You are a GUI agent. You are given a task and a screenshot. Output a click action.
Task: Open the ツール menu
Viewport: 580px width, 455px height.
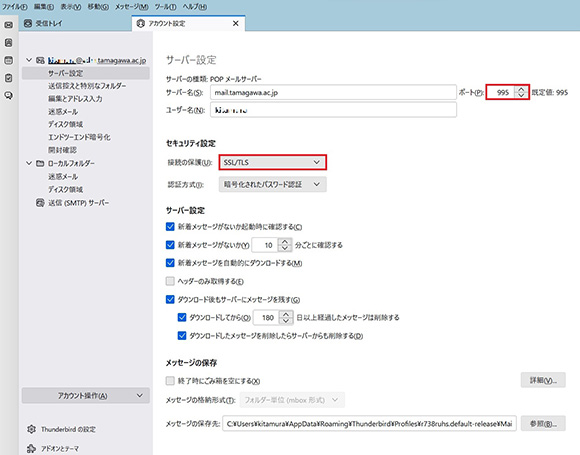(x=165, y=7)
